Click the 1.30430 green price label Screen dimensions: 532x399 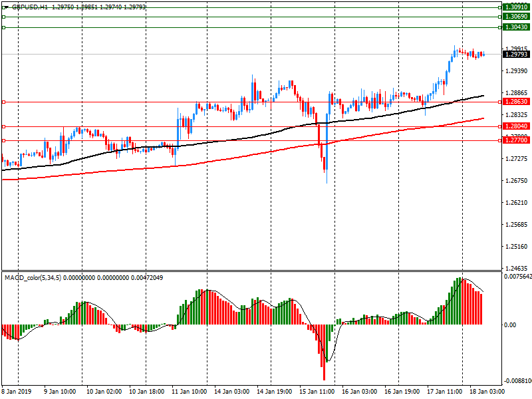516,27
